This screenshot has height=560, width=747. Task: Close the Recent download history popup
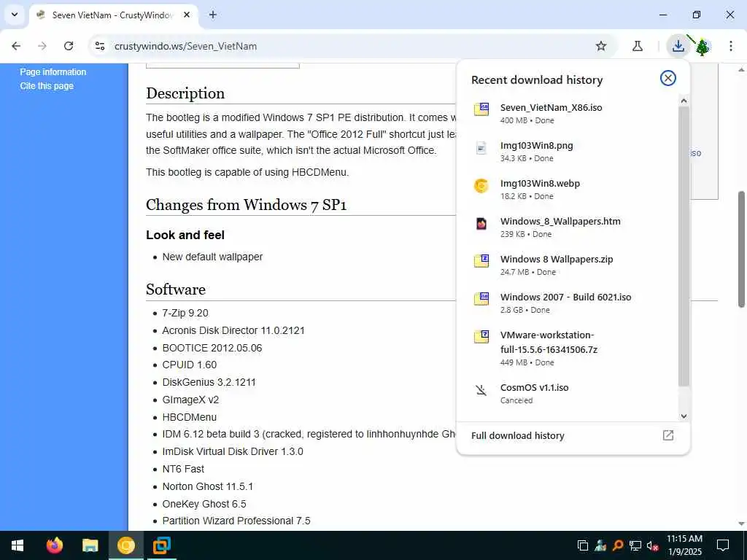point(668,78)
